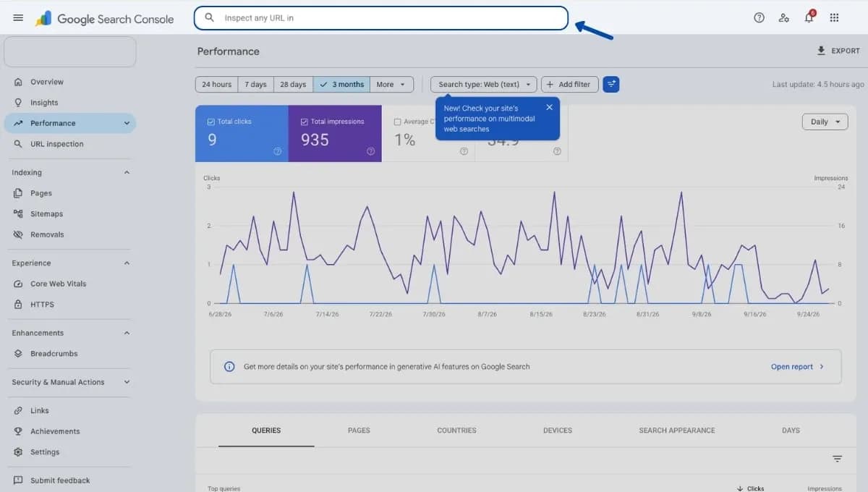Viewport: 868px width, 492px height.
Task: Switch to the PAGES tab
Action: (359, 430)
